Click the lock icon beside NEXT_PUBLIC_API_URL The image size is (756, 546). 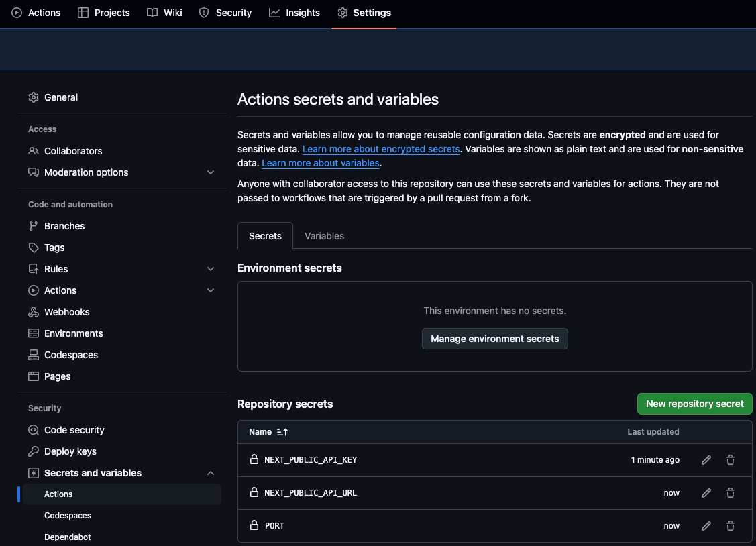point(254,492)
